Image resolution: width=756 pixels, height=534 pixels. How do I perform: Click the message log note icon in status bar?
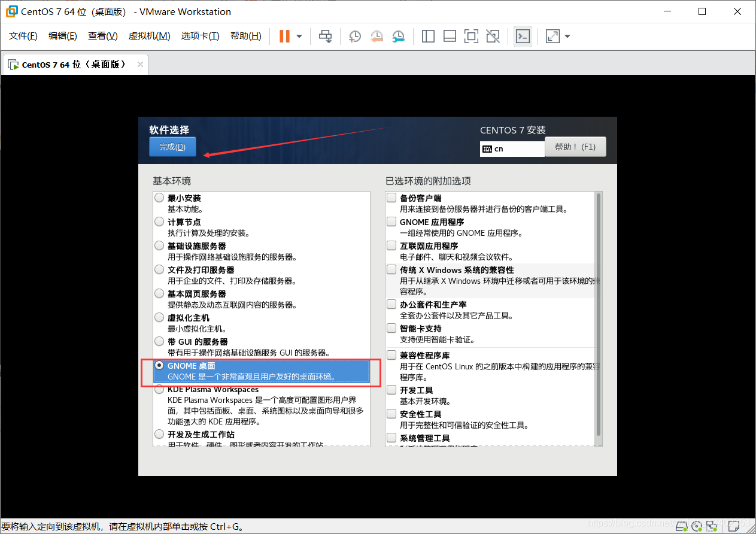click(x=734, y=526)
